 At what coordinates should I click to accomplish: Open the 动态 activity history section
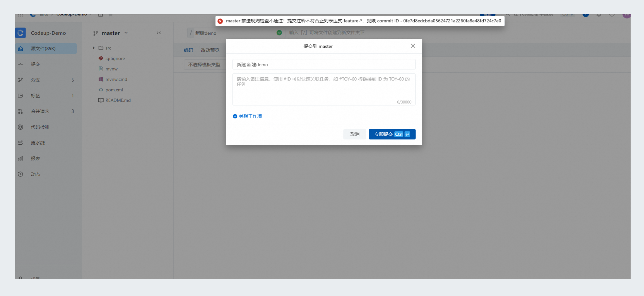[35, 174]
